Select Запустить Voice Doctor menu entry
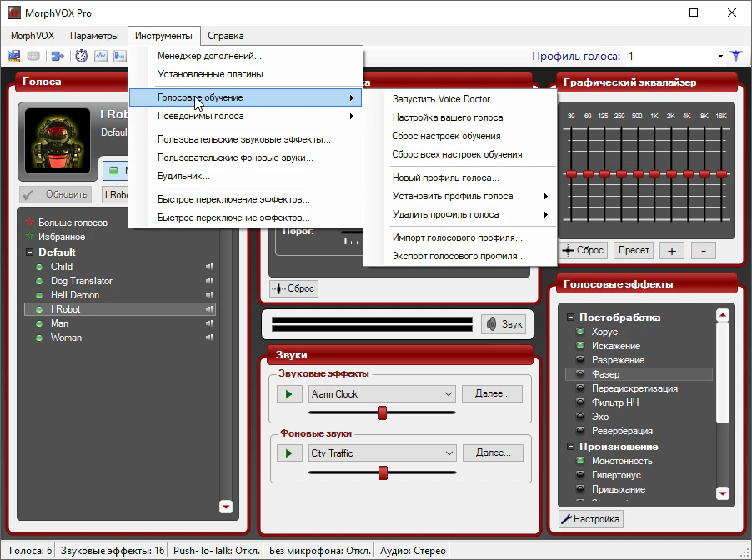The width and height of the screenshot is (752, 560). click(x=444, y=99)
